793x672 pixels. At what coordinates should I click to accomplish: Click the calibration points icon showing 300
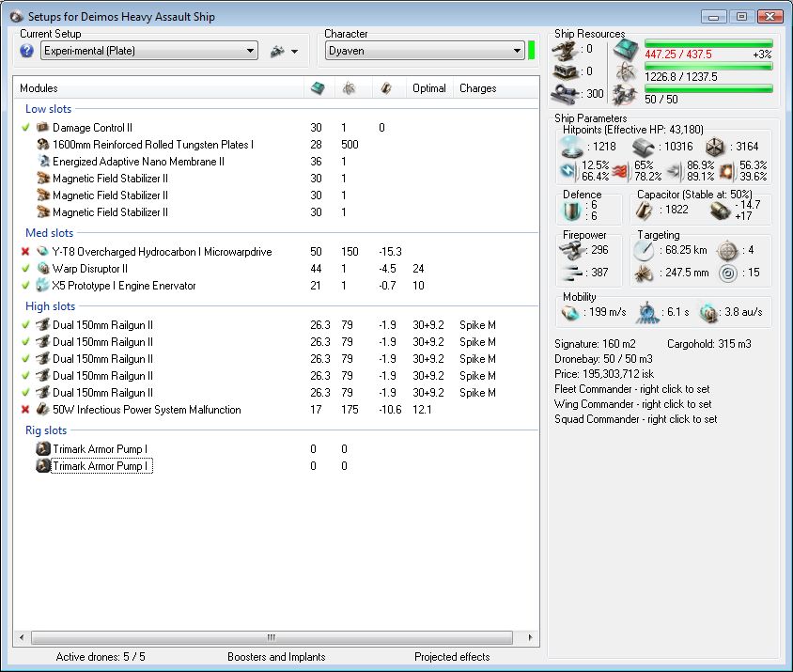click(565, 94)
